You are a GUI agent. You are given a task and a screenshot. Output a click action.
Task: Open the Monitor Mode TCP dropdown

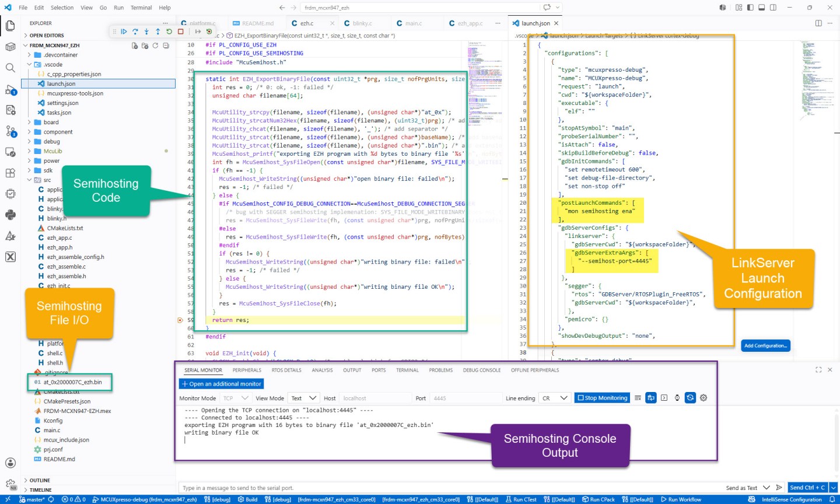[x=236, y=398]
